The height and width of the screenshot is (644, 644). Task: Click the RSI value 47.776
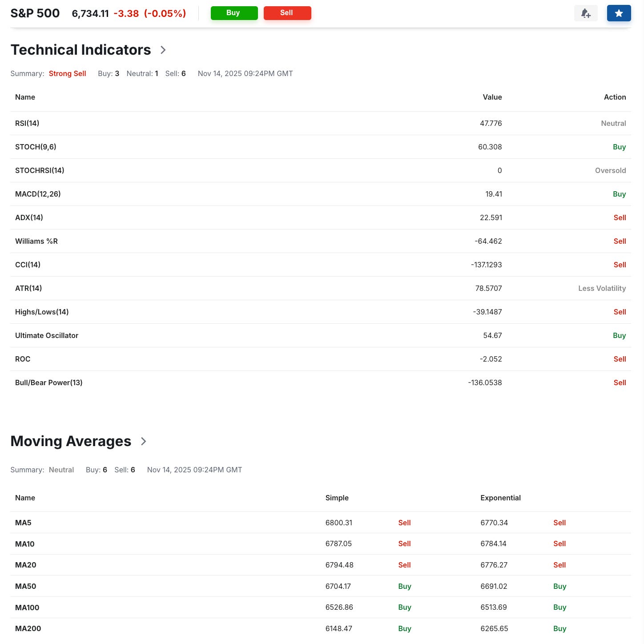[x=491, y=123]
